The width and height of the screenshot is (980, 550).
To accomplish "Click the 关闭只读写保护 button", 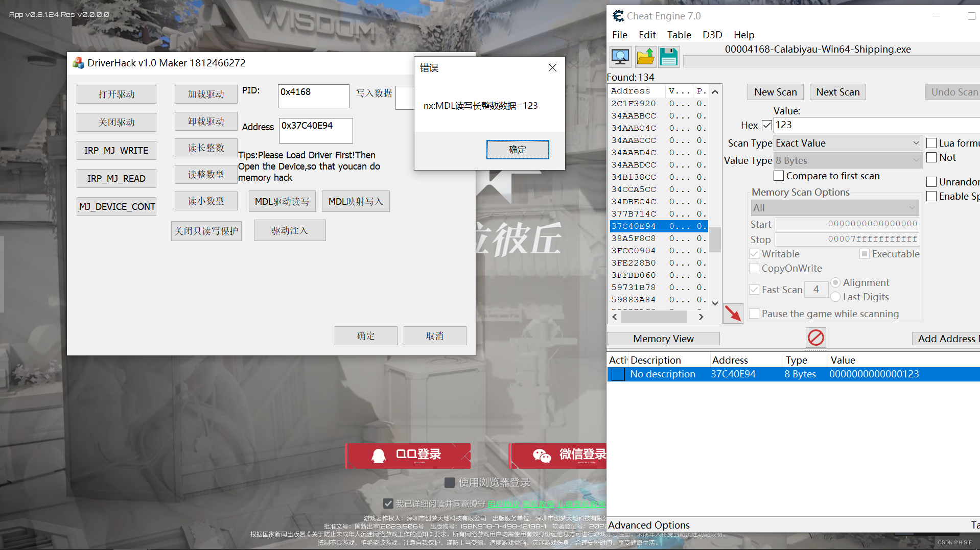I will point(206,231).
